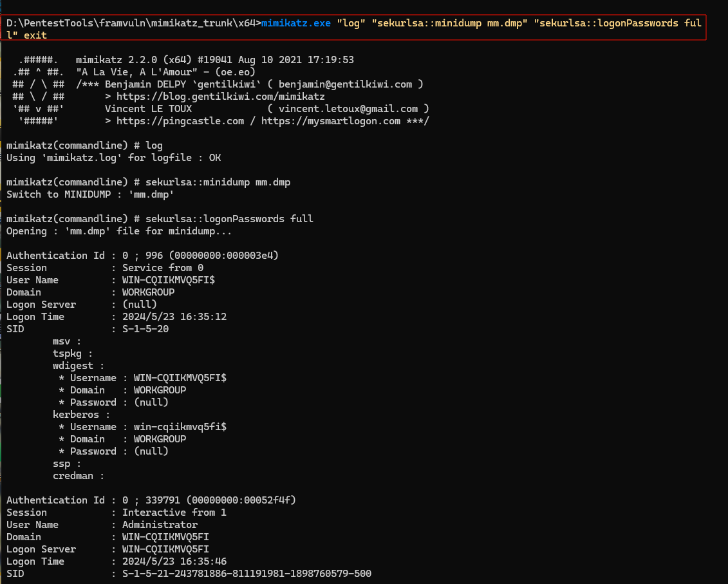Click wdigest Username WIN-CQIIKMVQ5FI$ line
Image resolution: width=728 pixels, height=584 pixels.
(x=142, y=378)
